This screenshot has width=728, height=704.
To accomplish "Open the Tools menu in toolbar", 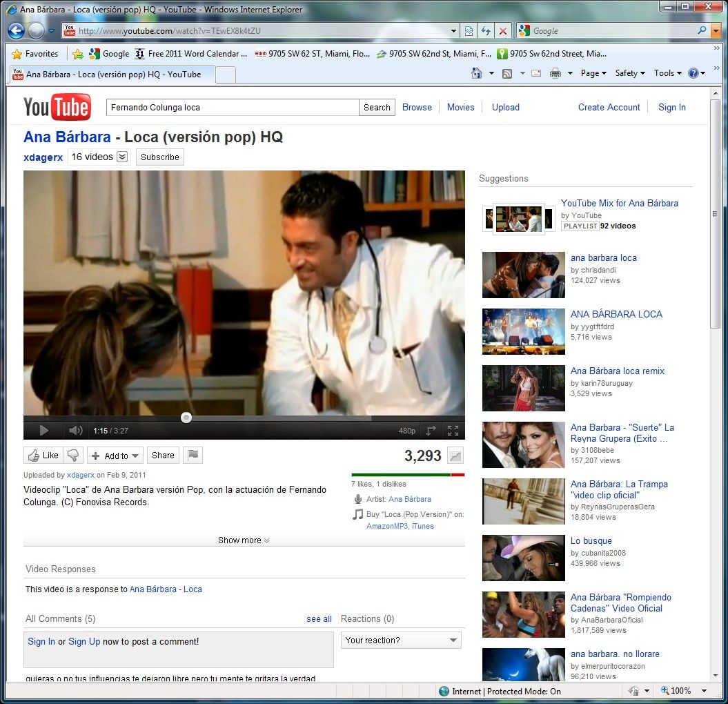I will point(667,73).
